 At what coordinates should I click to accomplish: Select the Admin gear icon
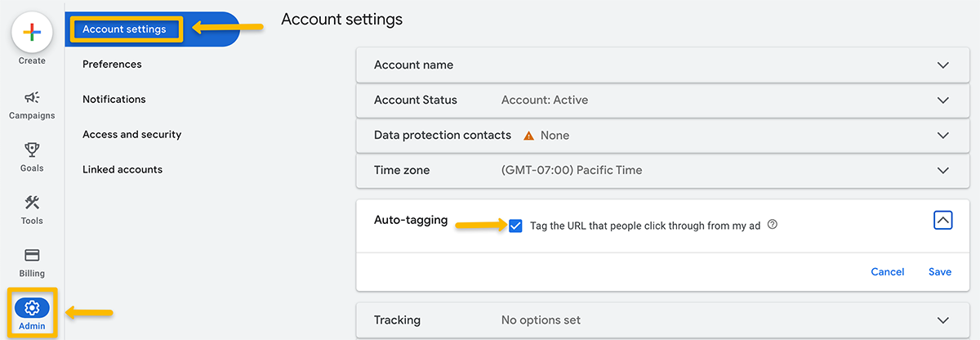[32, 308]
